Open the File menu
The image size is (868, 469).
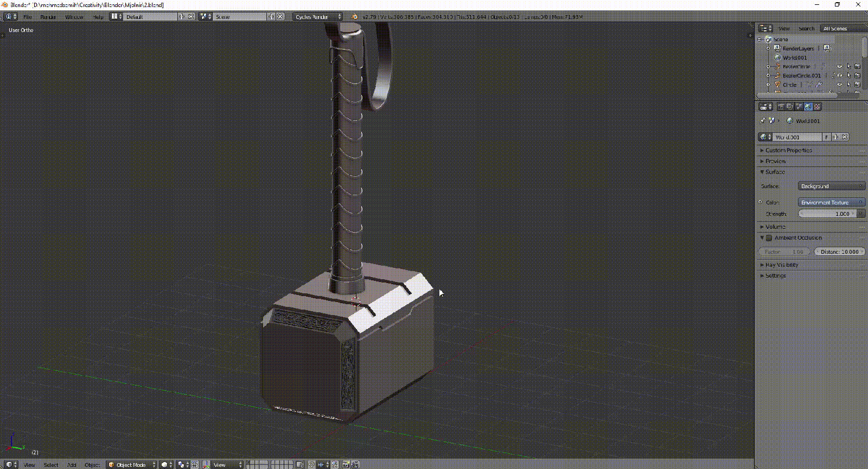tap(28, 17)
